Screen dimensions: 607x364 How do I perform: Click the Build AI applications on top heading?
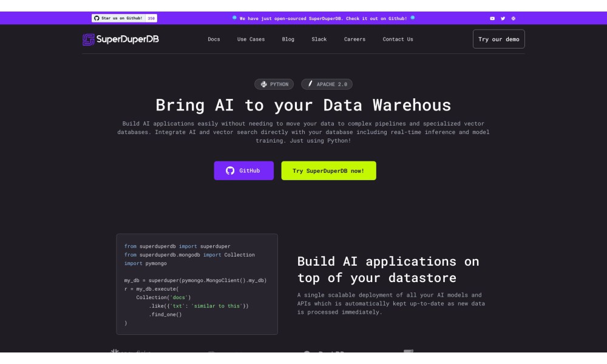click(x=388, y=269)
